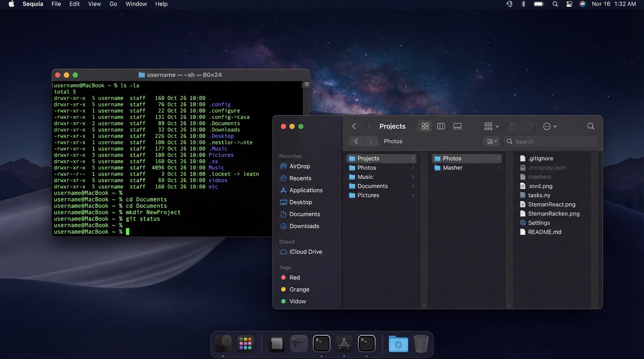Open Finder search with the magnifier icon
644x359 pixels.
coord(591,126)
